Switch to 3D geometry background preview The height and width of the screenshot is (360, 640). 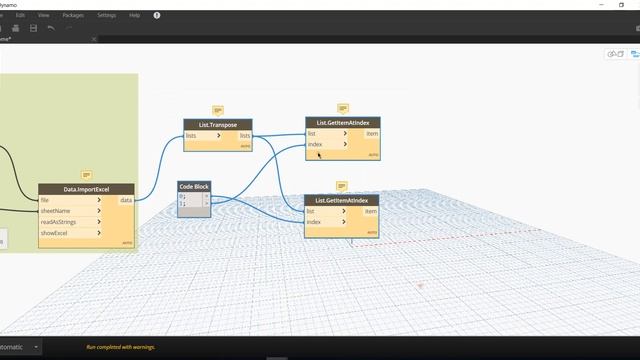coord(616,54)
